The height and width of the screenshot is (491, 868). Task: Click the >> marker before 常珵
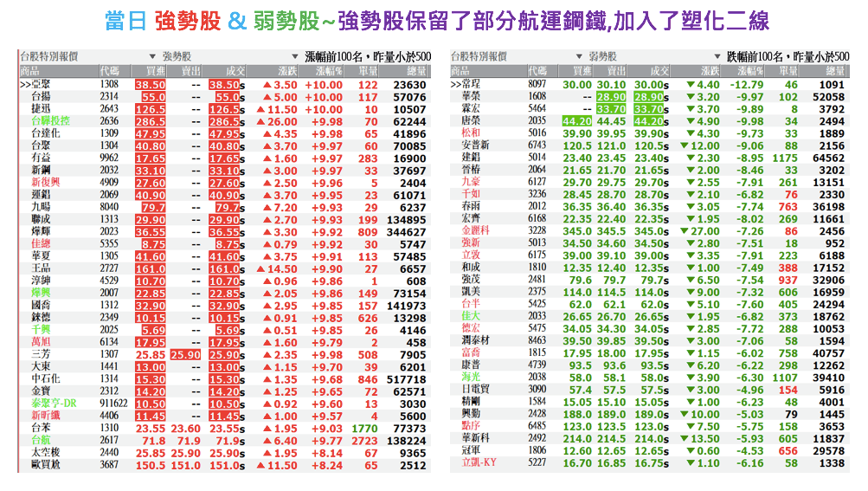(456, 85)
